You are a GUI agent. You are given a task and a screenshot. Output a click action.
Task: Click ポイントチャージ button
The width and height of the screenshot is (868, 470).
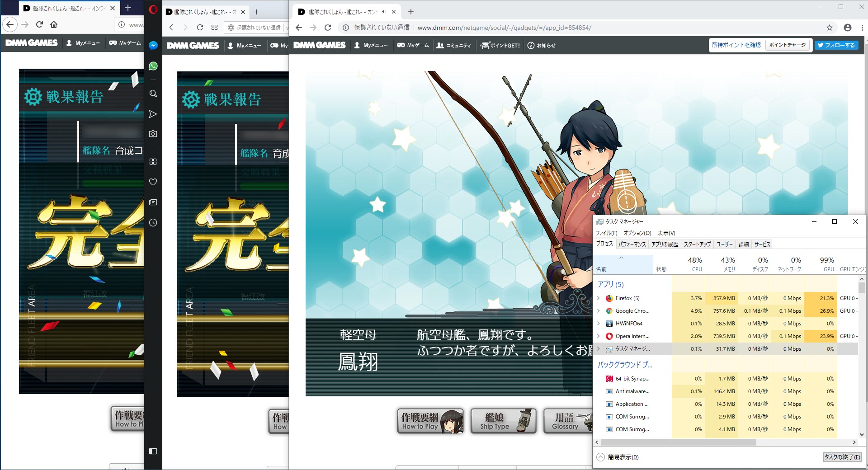tap(787, 45)
